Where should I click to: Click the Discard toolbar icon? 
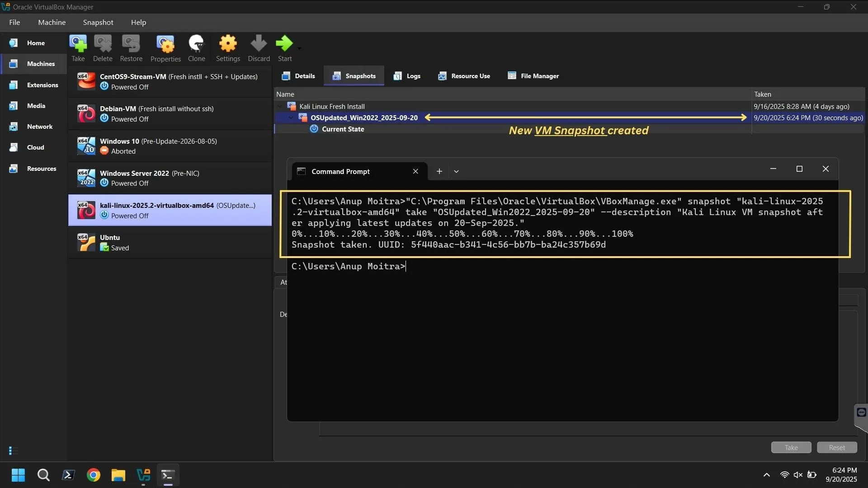258,47
